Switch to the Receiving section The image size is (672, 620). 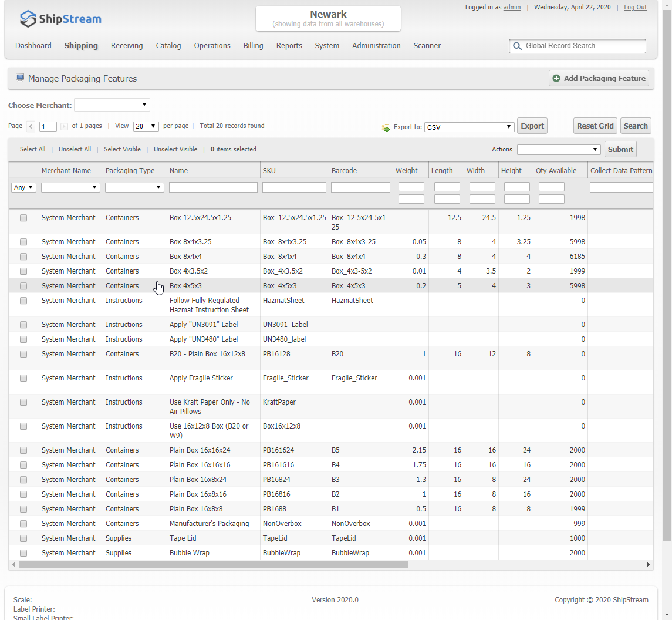click(x=127, y=46)
